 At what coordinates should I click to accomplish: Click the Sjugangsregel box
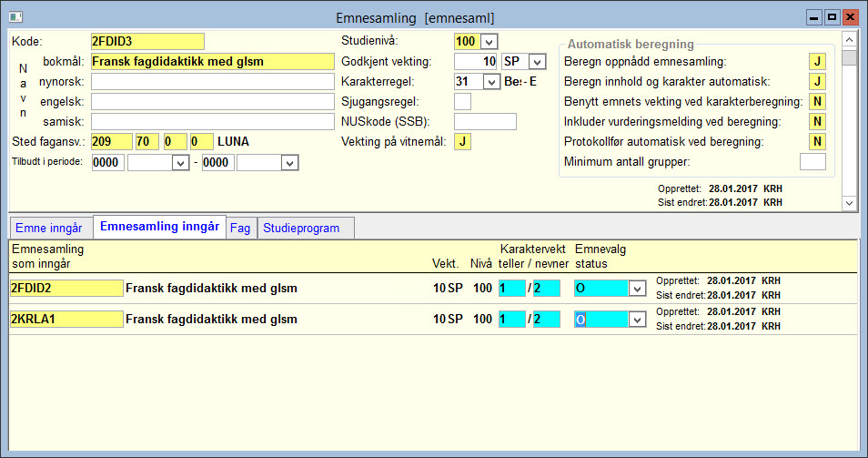pos(462,102)
